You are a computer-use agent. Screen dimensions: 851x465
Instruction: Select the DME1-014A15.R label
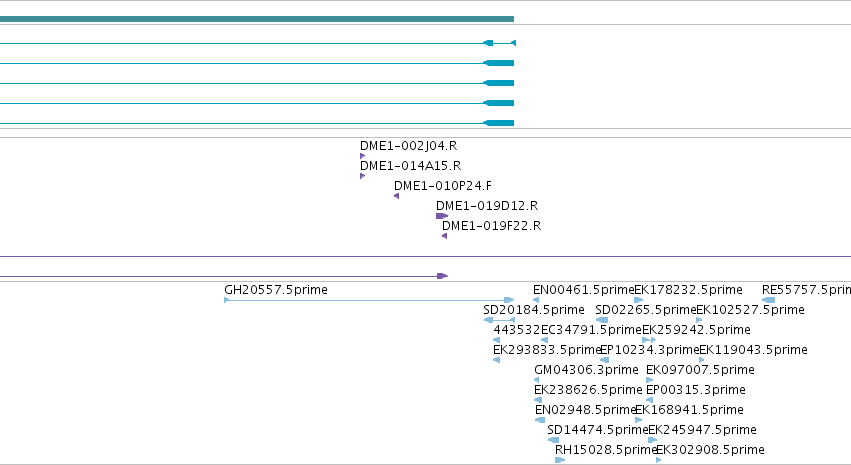tap(410, 166)
